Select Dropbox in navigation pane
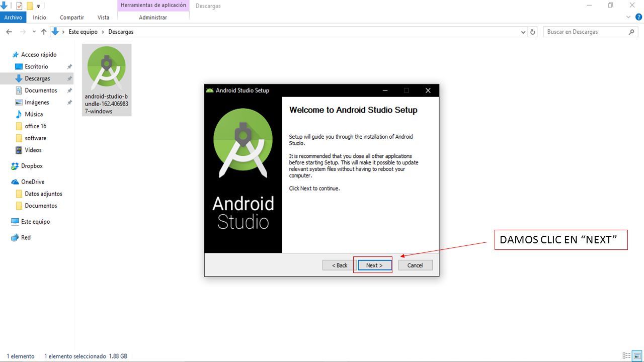644x362 pixels. pyautogui.click(x=32, y=166)
